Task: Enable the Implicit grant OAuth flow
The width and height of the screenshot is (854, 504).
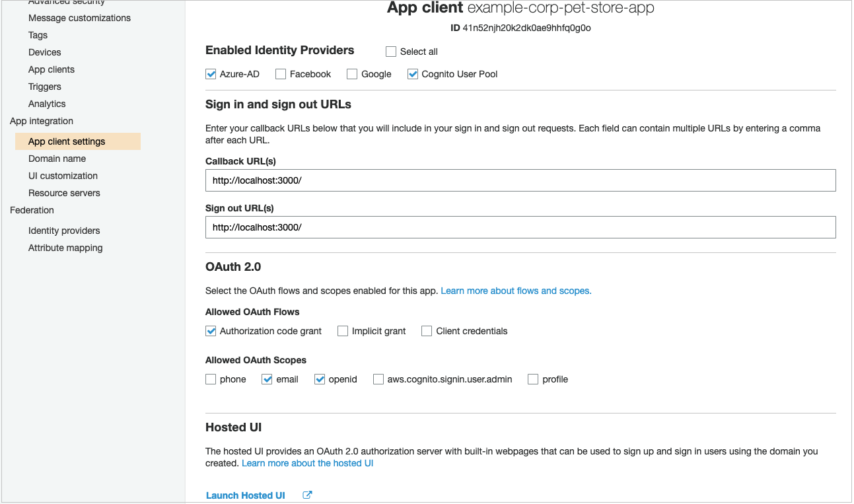Action: tap(342, 330)
